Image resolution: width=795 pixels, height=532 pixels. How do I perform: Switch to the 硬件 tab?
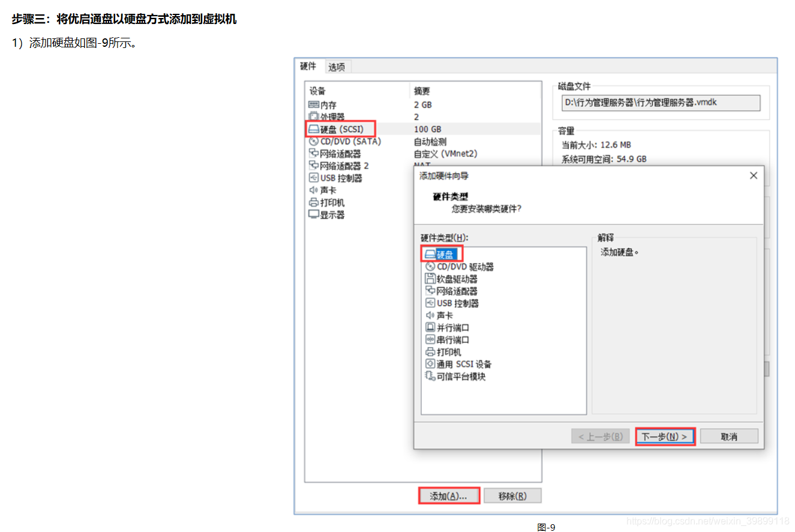(308, 66)
